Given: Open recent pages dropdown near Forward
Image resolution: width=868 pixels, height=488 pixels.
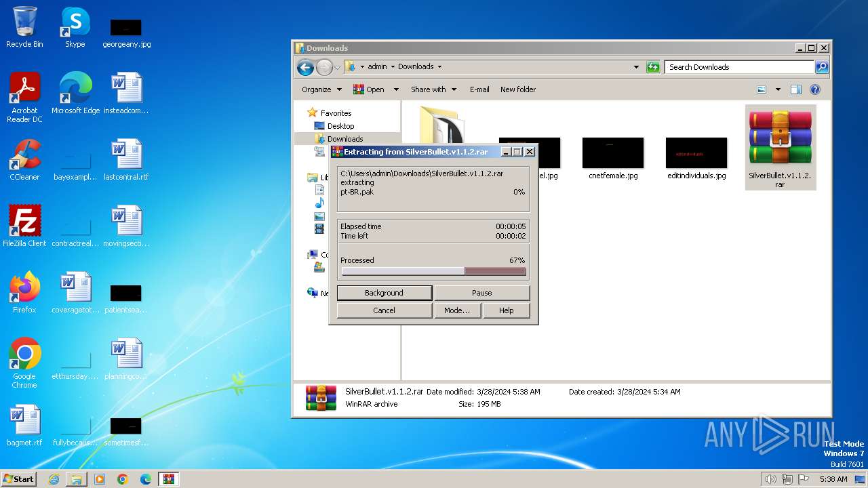Looking at the screenshot, I should [x=337, y=67].
